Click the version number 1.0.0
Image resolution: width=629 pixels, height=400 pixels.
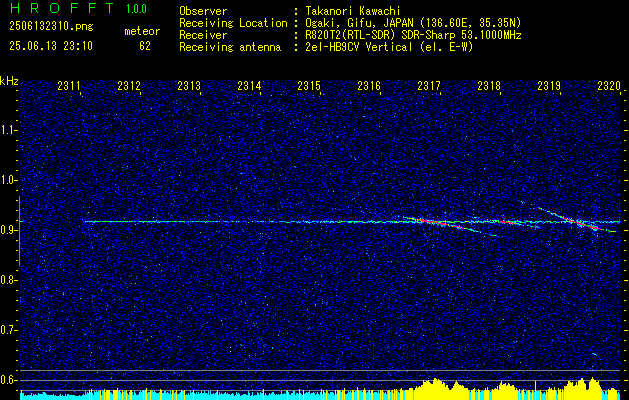coord(136,9)
